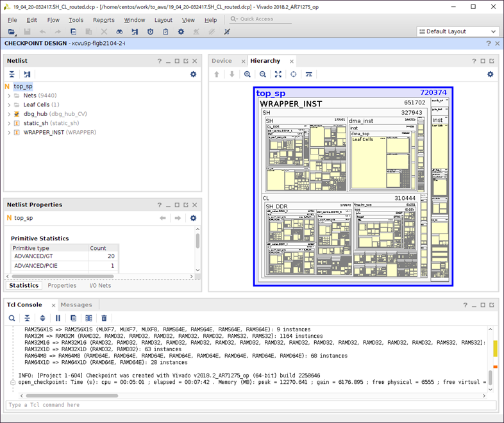Click the Find binoculars icon in toolbar
The image size is (504, 423).
[119, 31]
